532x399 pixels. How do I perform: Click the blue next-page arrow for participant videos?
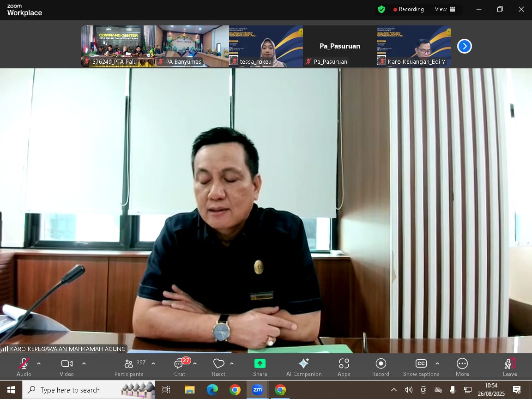(x=464, y=46)
